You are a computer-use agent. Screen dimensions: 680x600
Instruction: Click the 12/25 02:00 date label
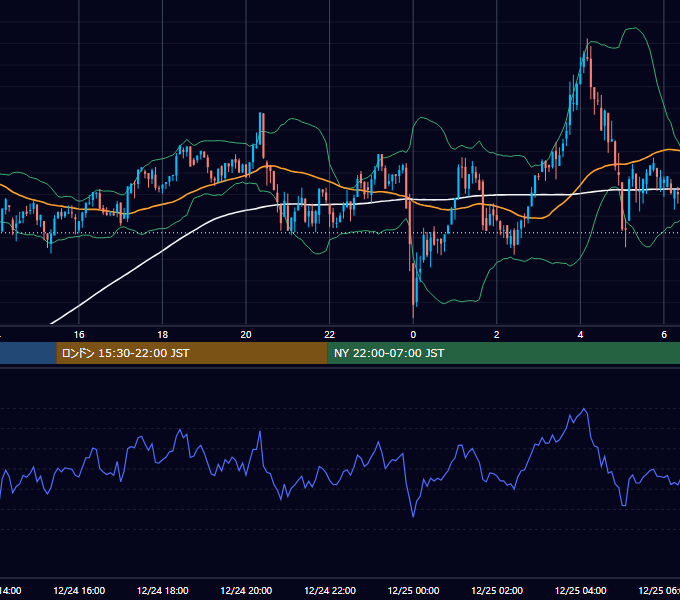coord(497,590)
